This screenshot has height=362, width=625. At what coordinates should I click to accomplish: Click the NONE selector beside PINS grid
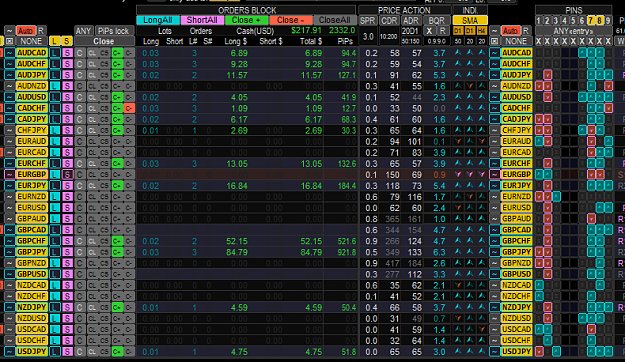516,41
